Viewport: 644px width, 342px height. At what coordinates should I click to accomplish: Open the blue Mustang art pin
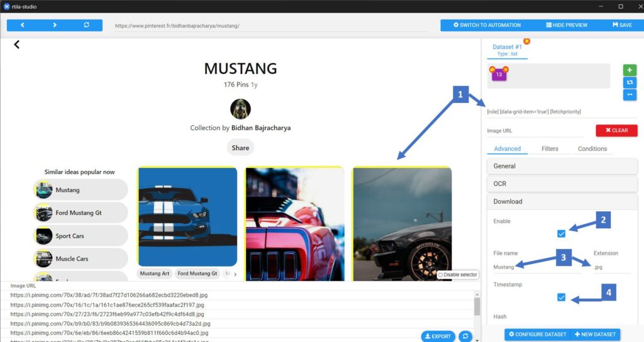point(187,217)
